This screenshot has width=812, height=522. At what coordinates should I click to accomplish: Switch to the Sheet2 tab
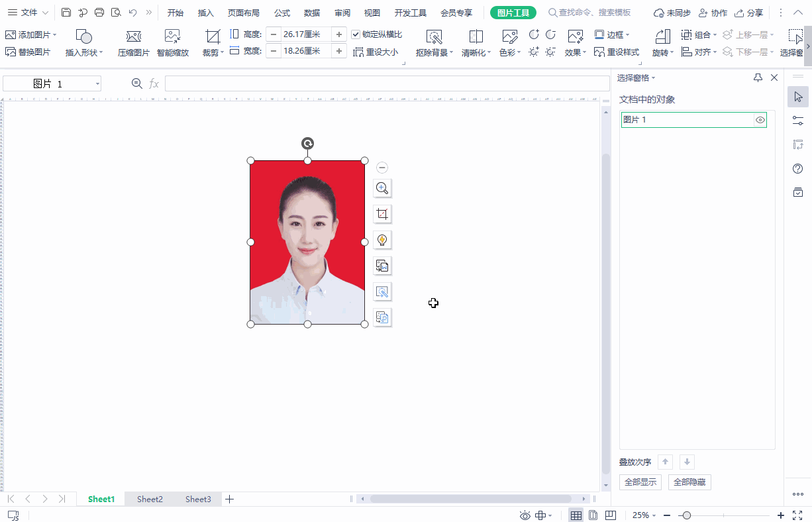[150, 499]
